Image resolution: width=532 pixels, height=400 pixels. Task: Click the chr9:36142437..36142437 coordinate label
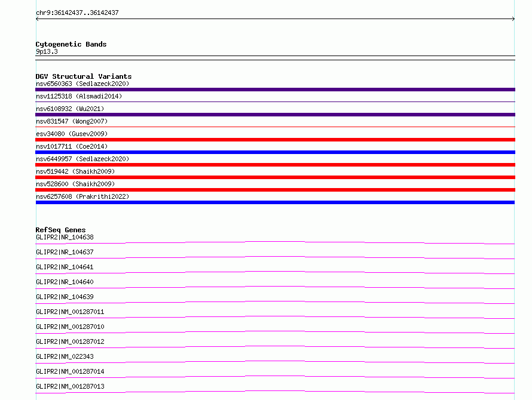(x=77, y=13)
